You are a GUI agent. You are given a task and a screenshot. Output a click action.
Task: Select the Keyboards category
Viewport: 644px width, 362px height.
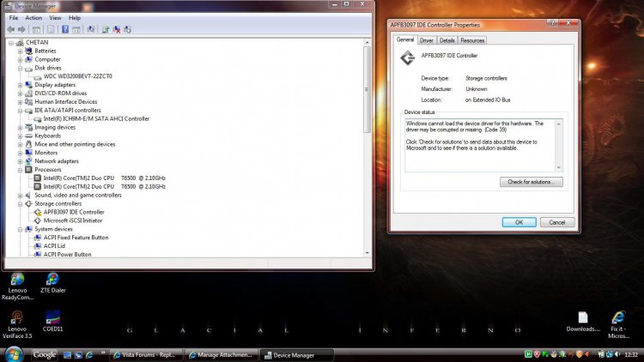[47, 136]
